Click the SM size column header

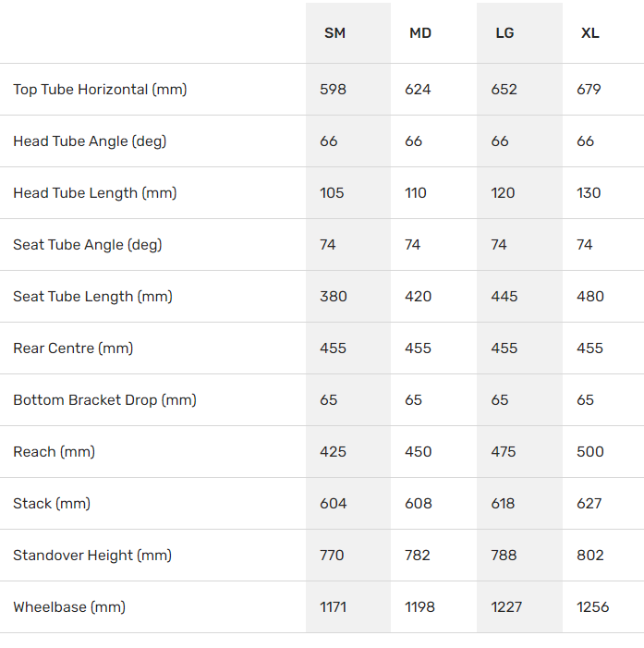click(x=334, y=33)
